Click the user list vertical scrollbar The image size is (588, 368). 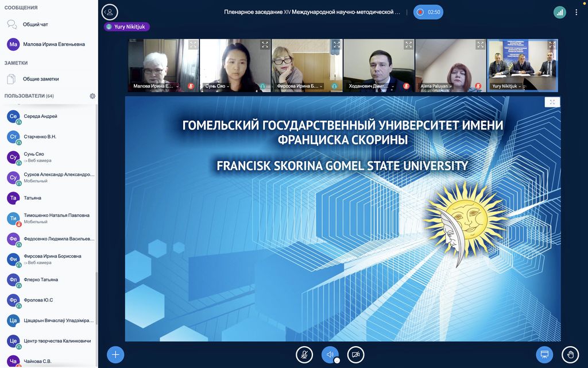[96, 230]
